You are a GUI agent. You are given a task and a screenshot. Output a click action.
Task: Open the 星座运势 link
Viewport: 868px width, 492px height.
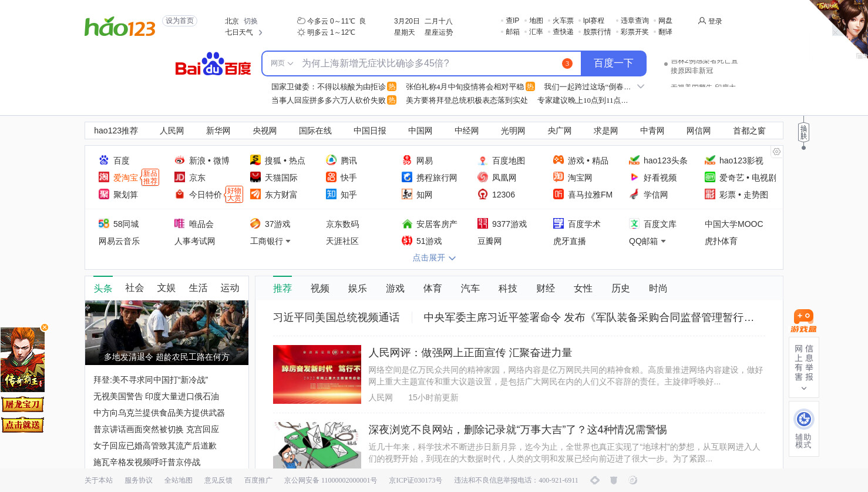[x=439, y=32]
